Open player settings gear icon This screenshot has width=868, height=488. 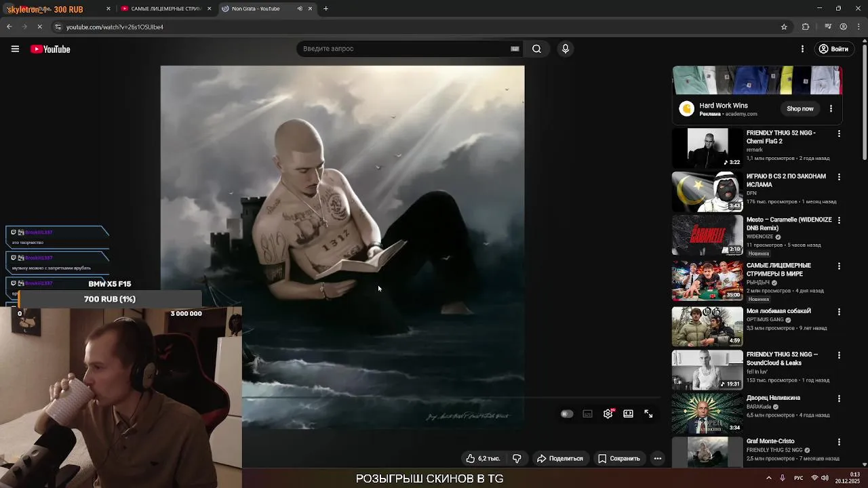(608, 413)
